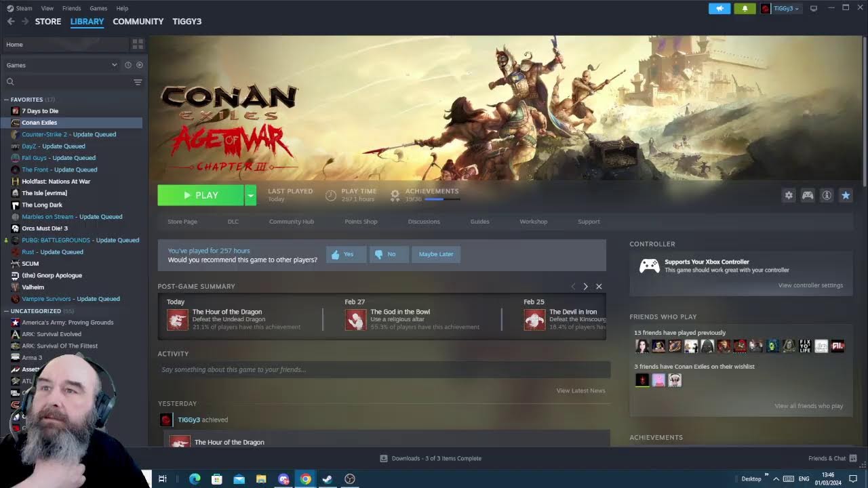Open the Community Hub link
This screenshot has width=868, height=488.
click(x=292, y=222)
